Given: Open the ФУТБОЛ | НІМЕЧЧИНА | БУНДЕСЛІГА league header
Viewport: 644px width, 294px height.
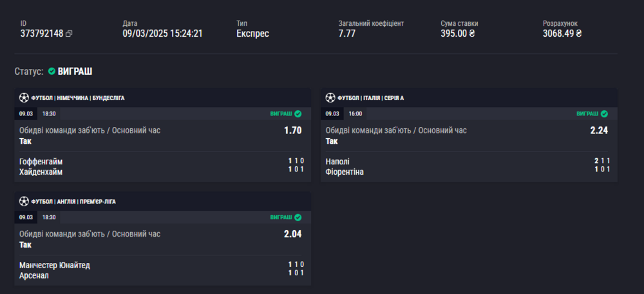Looking at the screenshot, I should click(77, 98).
